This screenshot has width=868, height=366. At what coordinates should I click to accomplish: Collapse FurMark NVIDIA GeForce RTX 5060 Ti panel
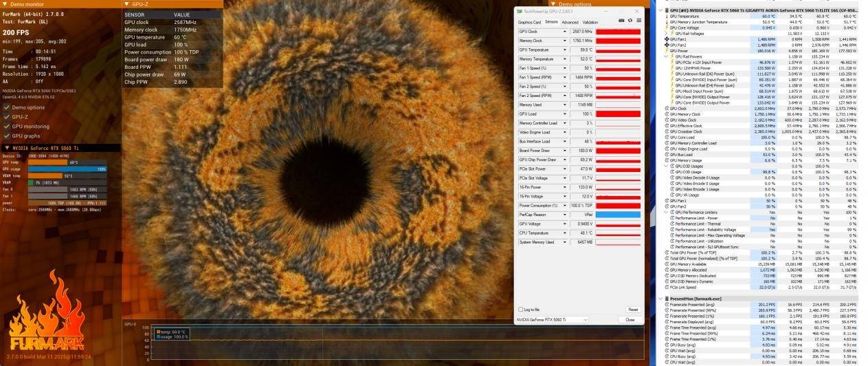[x=7, y=148]
